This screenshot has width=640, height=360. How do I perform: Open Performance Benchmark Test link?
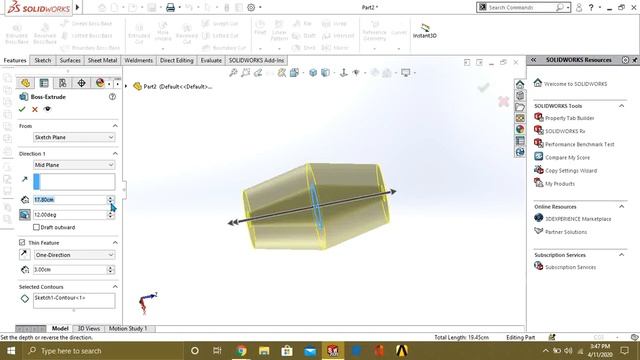coord(580,144)
